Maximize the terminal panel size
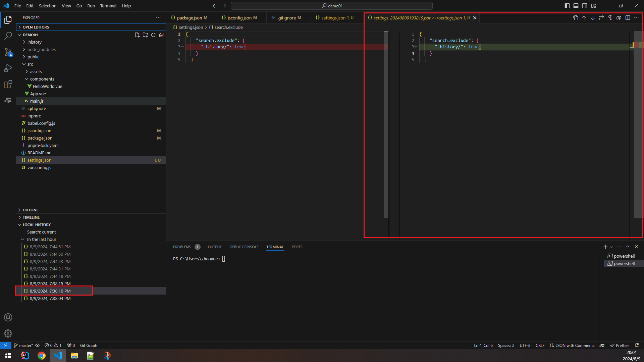The image size is (644, 362). pyautogui.click(x=628, y=247)
